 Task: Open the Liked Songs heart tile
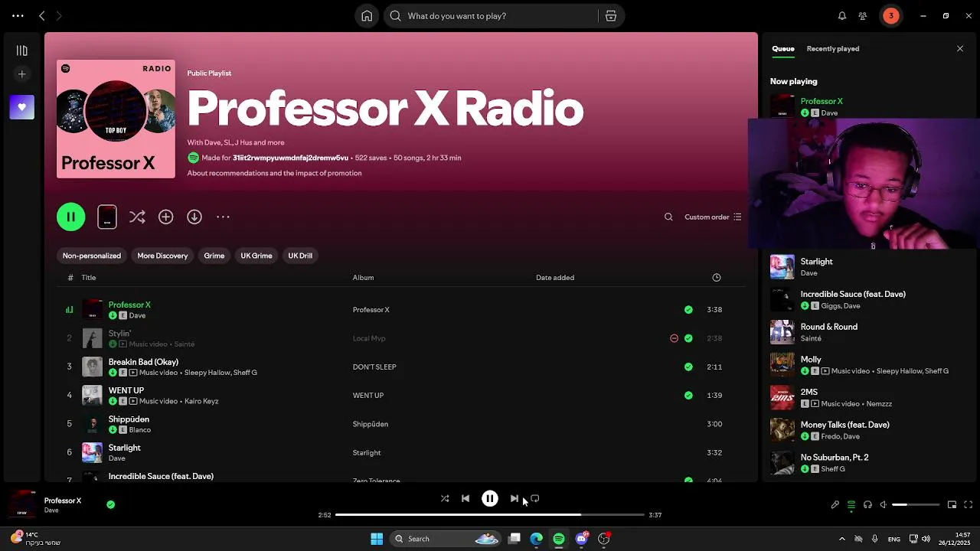pyautogui.click(x=21, y=107)
